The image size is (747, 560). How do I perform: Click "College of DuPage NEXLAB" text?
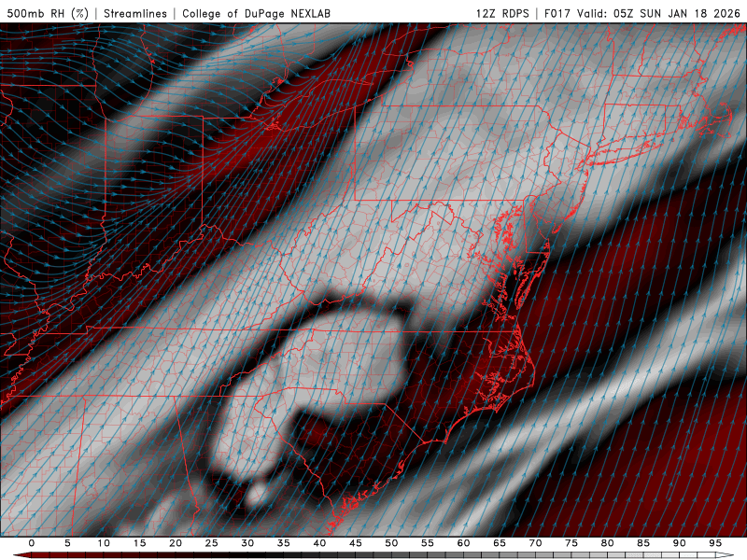[x=256, y=13]
